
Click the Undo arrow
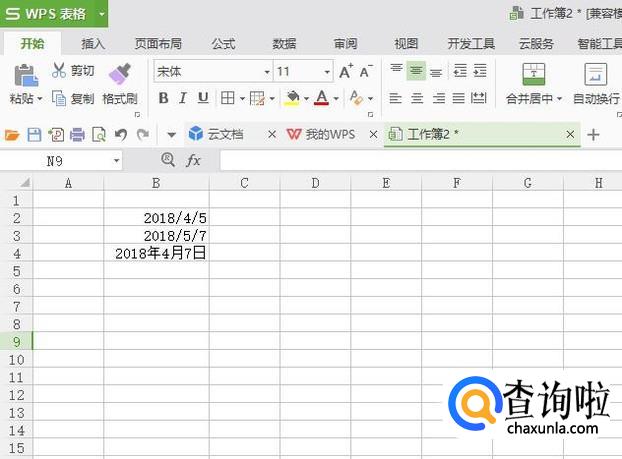coord(121,135)
